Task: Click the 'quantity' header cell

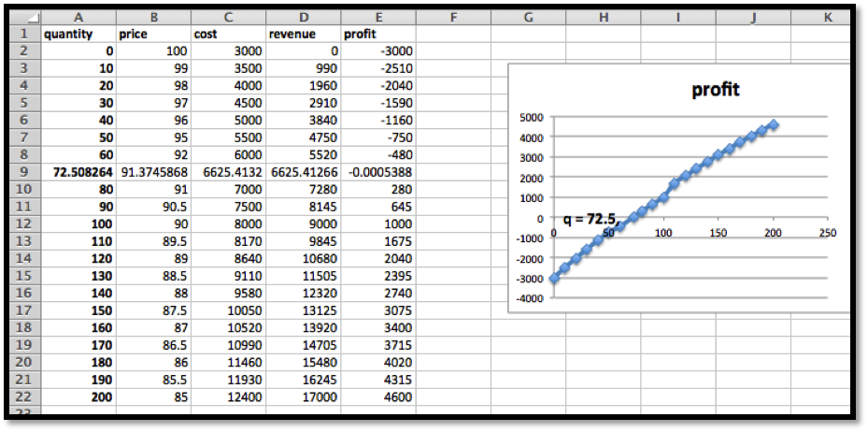Action: tap(78, 34)
